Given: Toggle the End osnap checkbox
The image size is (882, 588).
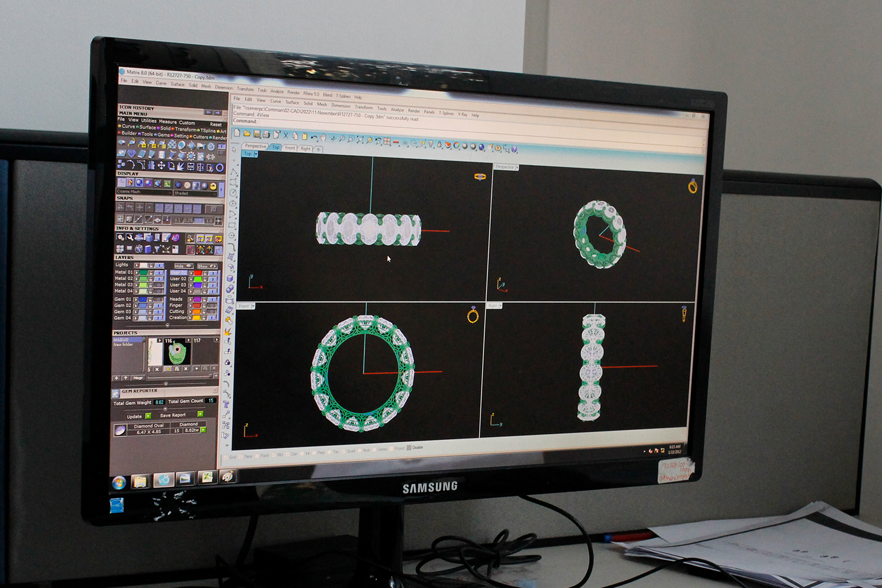Looking at the screenshot, I should (x=225, y=457).
